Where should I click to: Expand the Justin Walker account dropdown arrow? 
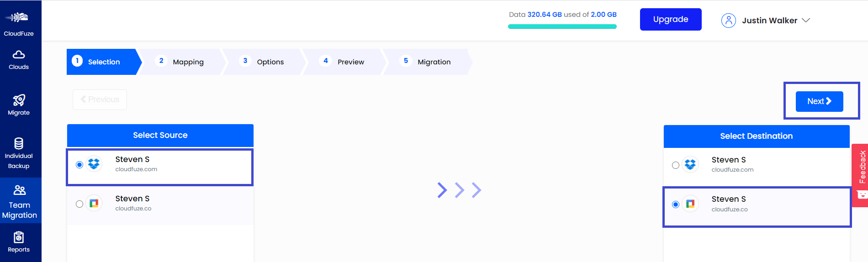click(x=806, y=21)
